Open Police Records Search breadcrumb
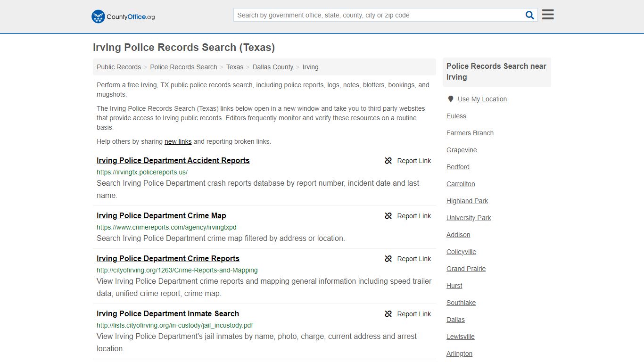644x362 pixels. pyautogui.click(x=183, y=67)
